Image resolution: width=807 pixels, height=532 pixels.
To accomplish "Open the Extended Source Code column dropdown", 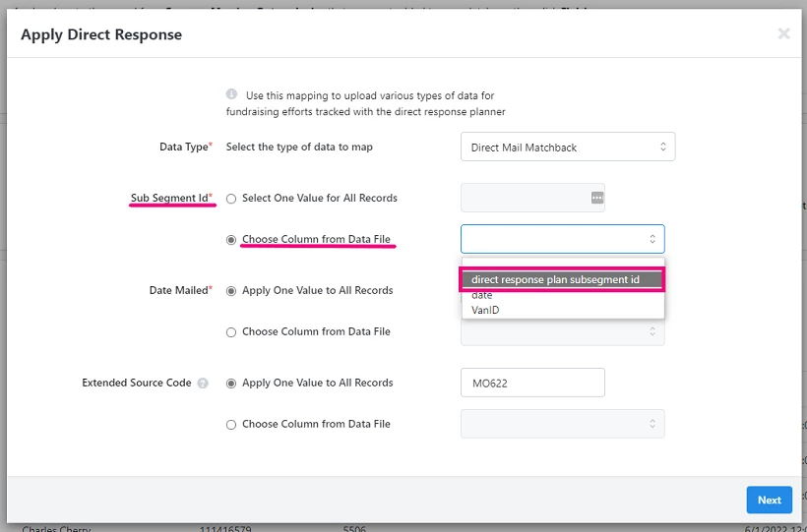I will point(563,424).
